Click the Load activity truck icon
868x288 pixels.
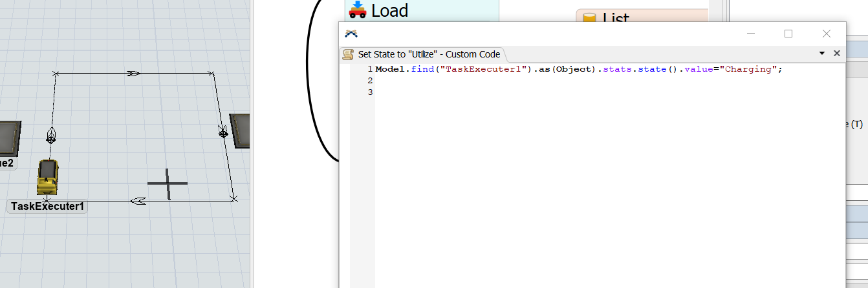pos(358,10)
